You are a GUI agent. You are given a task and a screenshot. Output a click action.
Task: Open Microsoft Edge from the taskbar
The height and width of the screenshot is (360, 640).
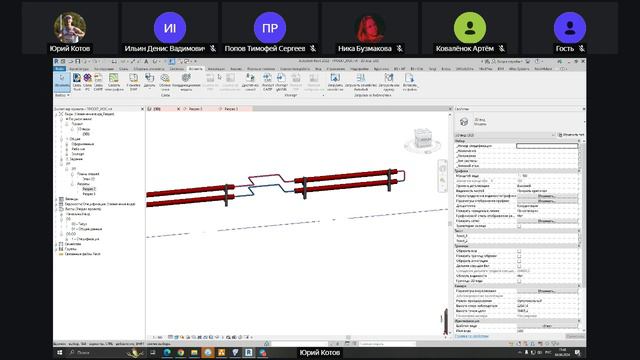(x=167, y=352)
